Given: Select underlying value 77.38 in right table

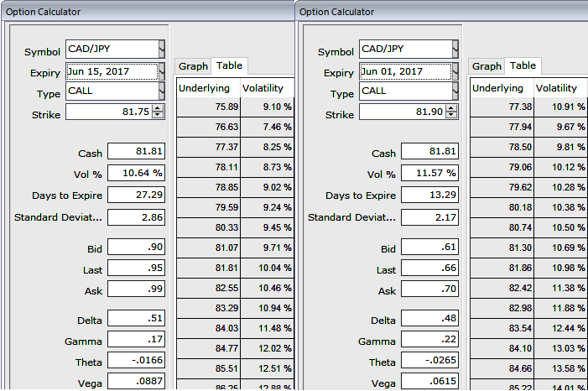Looking at the screenshot, I should click(x=502, y=107).
